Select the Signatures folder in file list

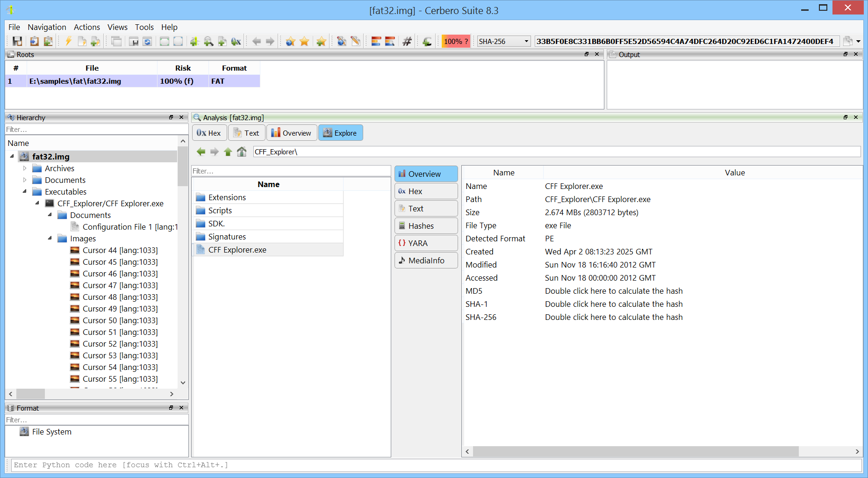pyautogui.click(x=268, y=237)
